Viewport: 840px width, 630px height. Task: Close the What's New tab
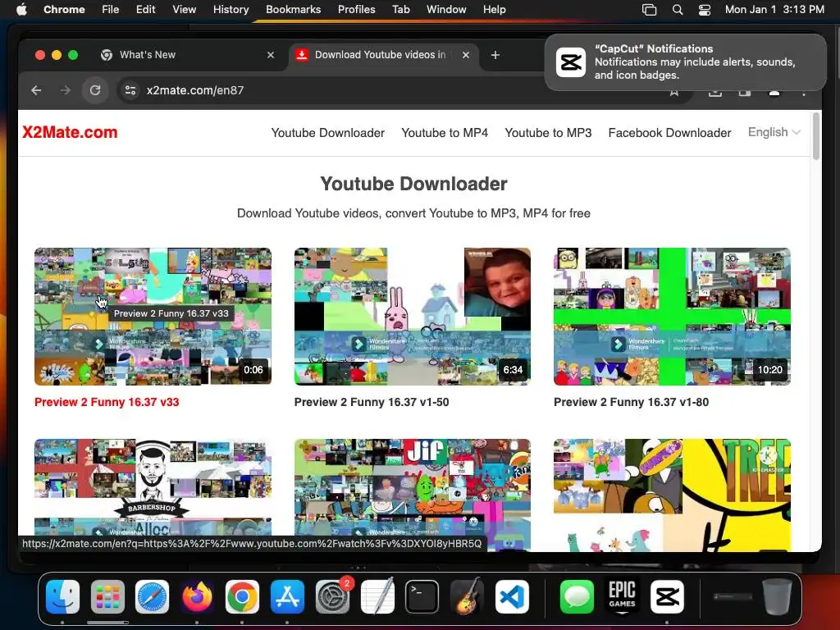[x=271, y=55]
